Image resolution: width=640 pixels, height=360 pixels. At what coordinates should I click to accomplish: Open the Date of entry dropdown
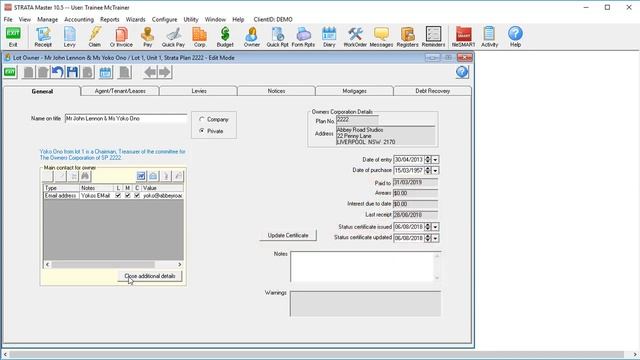click(x=435, y=160)
